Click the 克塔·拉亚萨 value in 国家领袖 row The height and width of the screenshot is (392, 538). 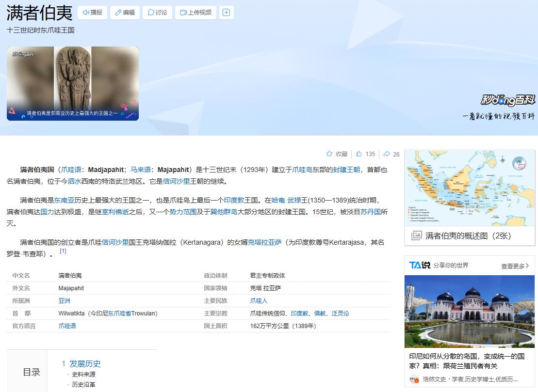265,288
